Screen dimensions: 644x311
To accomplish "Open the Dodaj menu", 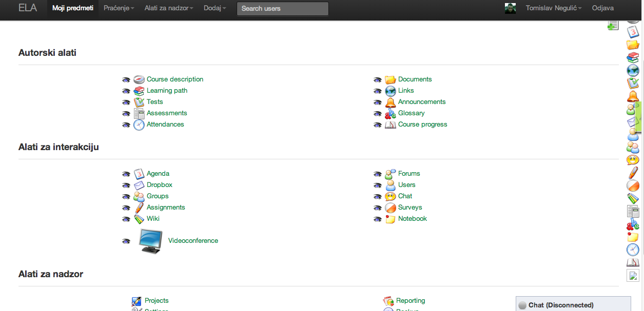I will point(214,8).
